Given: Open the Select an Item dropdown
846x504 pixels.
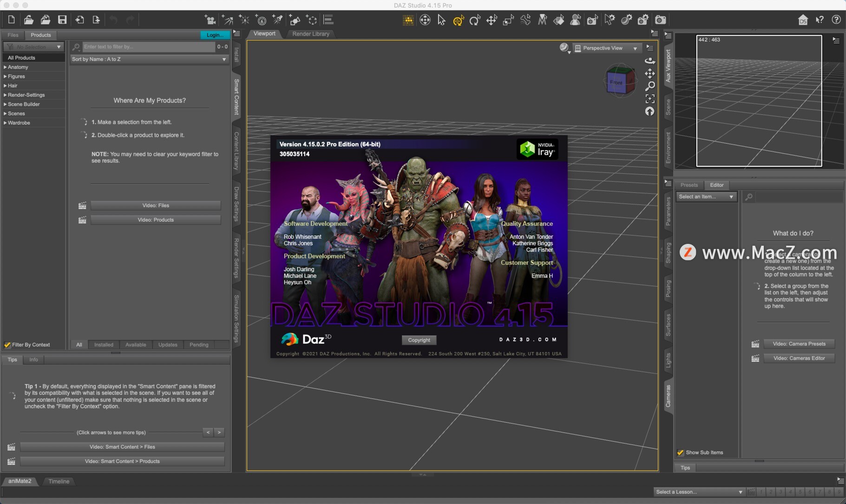Looking at the screenshot, I should point(706,196).
